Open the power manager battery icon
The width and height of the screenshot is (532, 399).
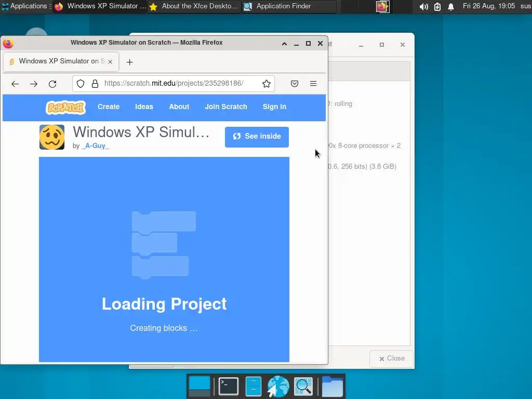click(437, 6)
